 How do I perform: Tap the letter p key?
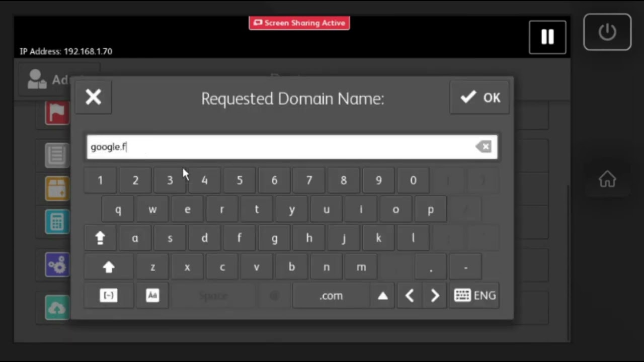pyautogui.click(x=430, y=210)
